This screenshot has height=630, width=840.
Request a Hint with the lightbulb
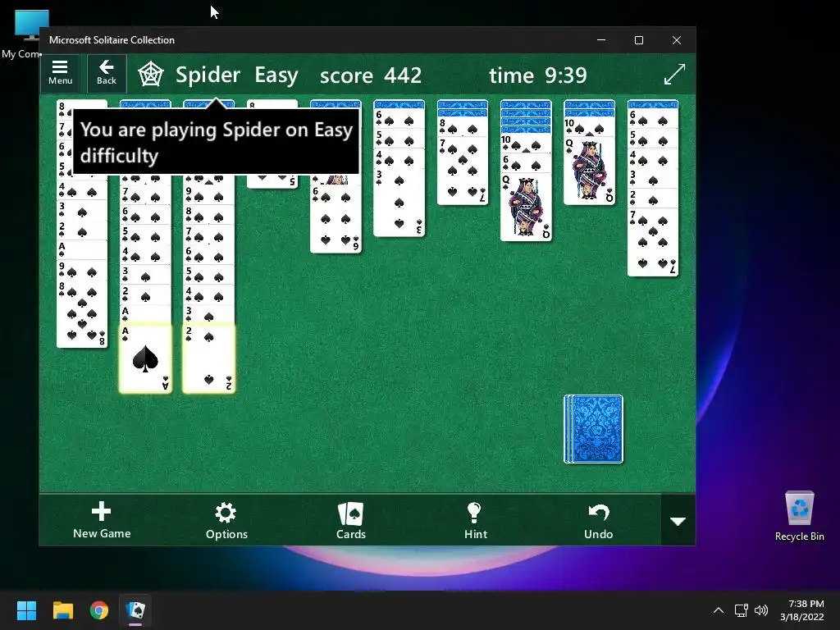pyautogui.click(x=475, y=521)
